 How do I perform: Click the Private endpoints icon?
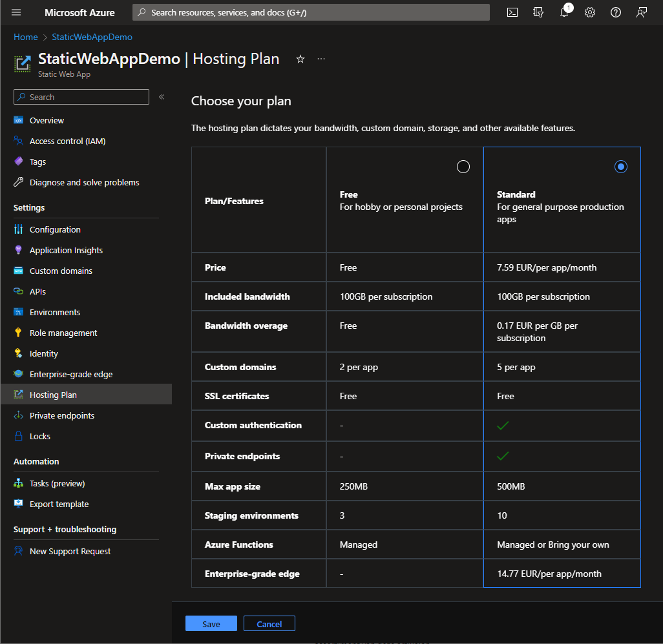(x=18, y=415)
